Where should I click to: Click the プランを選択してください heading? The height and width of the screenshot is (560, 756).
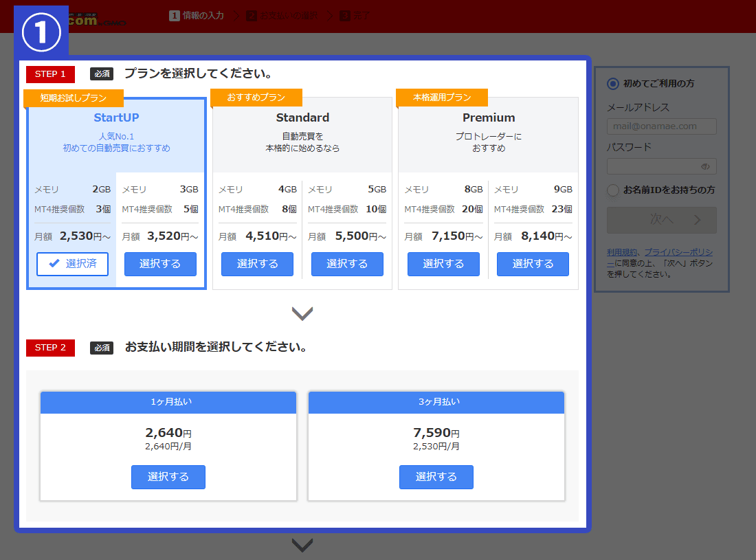[198, 74]
